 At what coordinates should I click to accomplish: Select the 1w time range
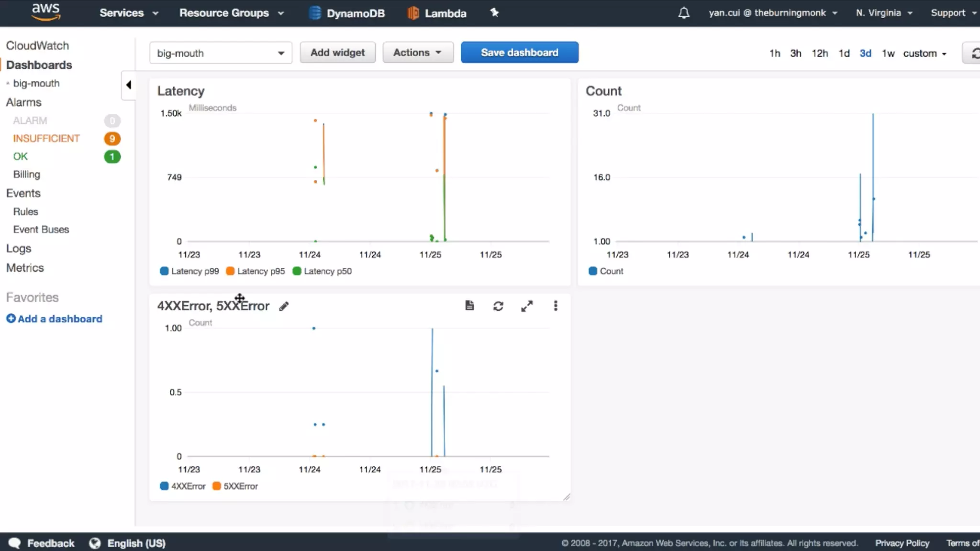click(x=888, y=54)
